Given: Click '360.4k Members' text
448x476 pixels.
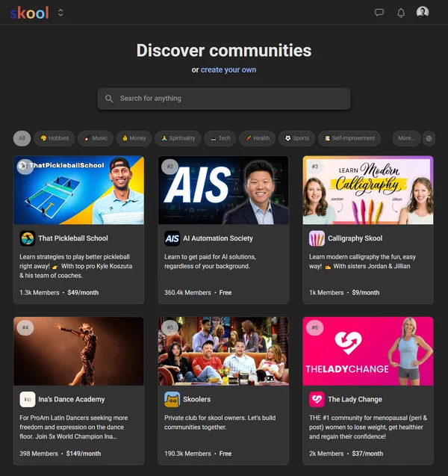Looking at the screenshot, I should coord(187,293).
